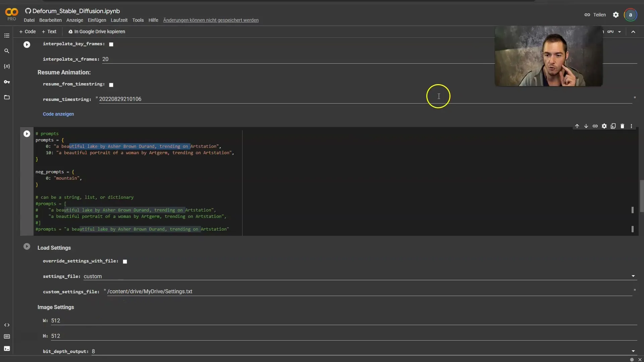Screen dimensions: 644x362
Task: Open the user account avatar
Action: (x=631, y=15)
